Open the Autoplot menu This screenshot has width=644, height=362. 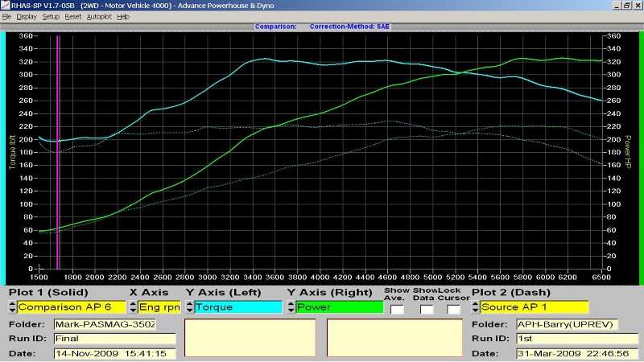pos(99,17)
